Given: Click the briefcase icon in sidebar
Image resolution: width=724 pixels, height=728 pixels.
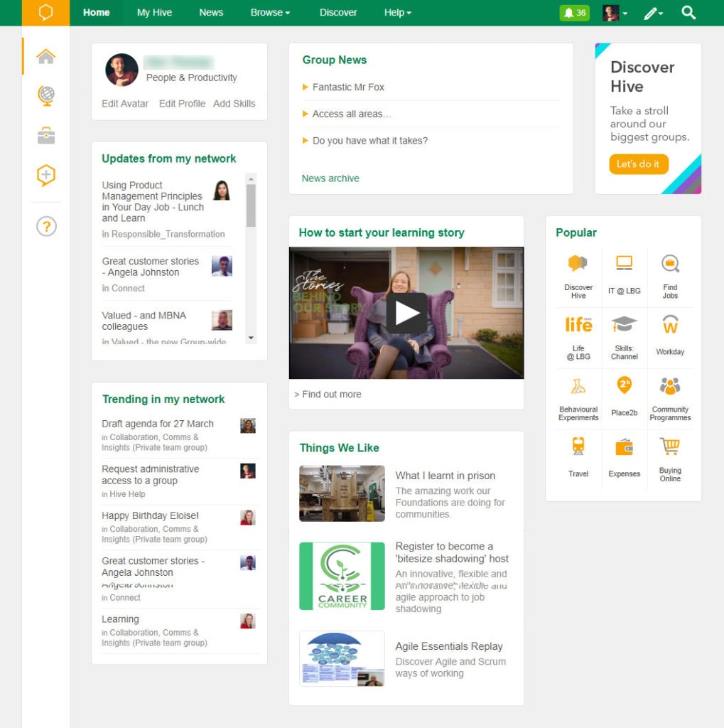Looking at the screenshot, I should (x=46, y=136).
